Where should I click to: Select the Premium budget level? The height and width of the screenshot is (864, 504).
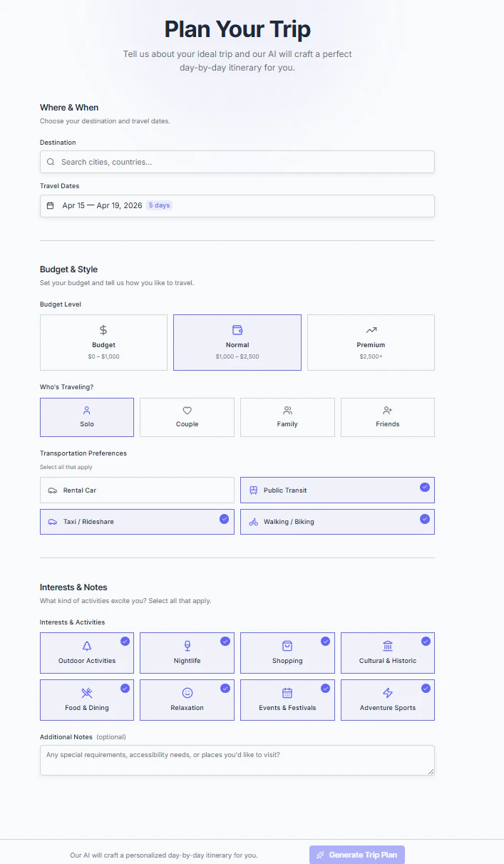coord(371,342)
